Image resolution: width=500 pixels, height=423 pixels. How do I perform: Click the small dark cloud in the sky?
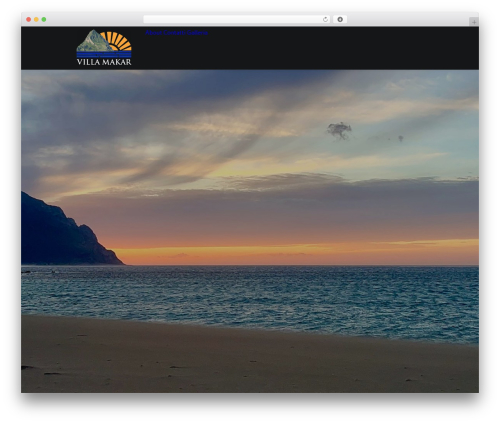[x=339, y=130]
